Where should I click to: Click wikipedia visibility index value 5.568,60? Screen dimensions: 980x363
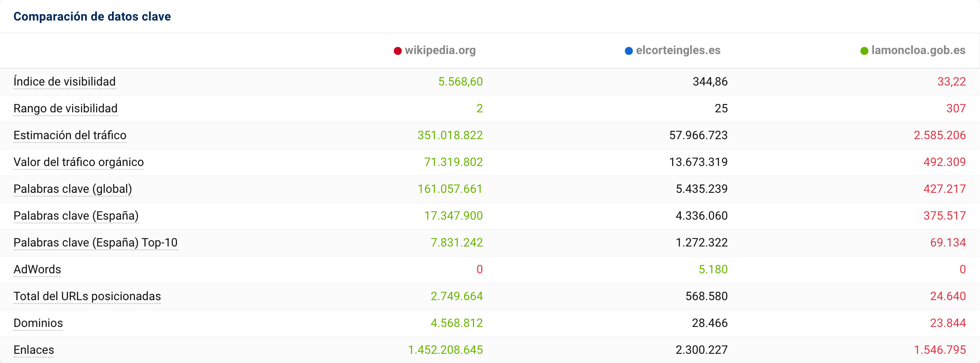point(460,82)
